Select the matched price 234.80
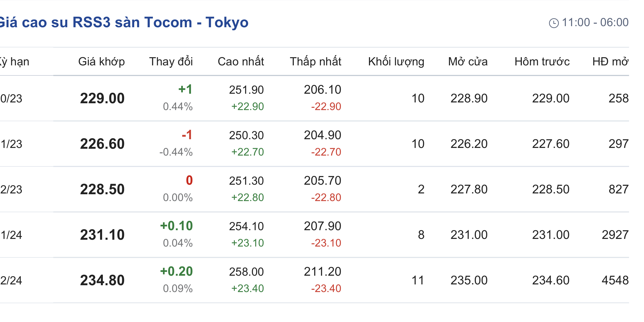This screenshot has width=644, height=322. tap(102, 280)
